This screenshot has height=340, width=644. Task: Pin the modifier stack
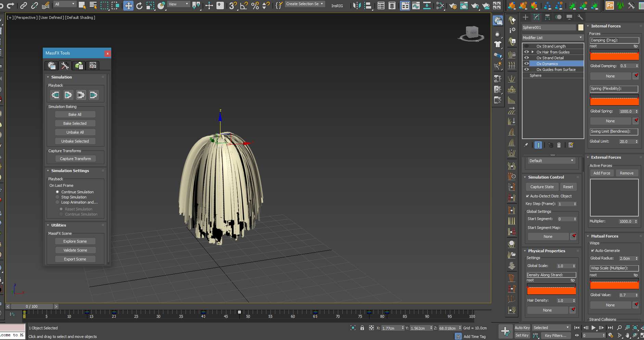click(x=526, y=145)
